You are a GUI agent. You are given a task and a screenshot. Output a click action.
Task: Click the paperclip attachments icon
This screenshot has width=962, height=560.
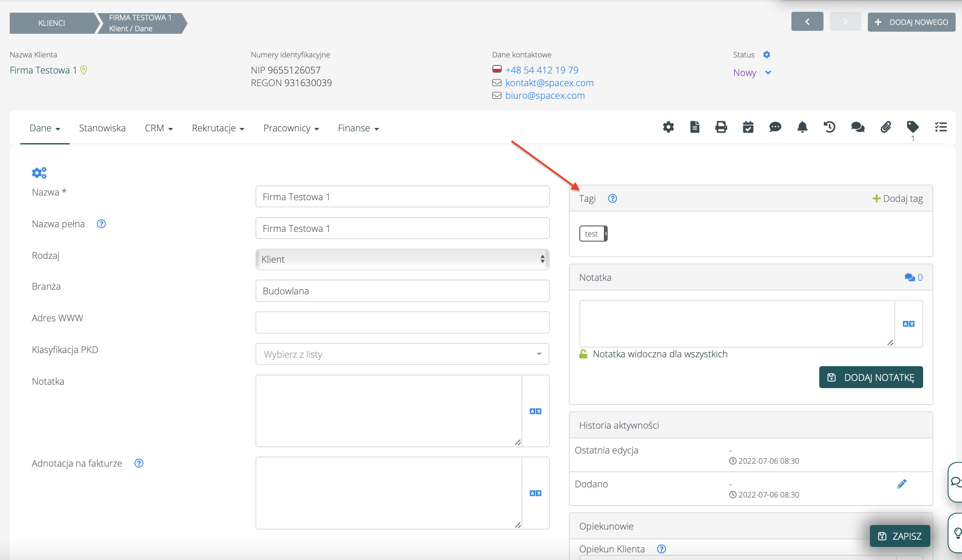886,127
